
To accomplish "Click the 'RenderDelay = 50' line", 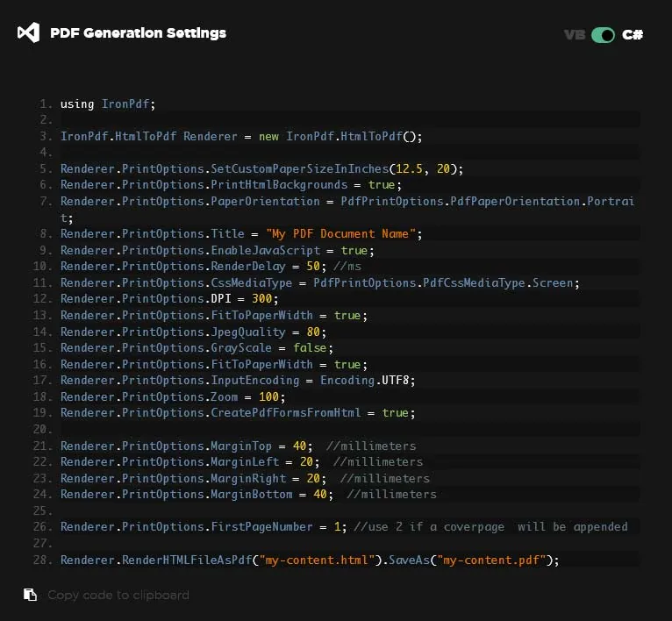I will point(211,267).
